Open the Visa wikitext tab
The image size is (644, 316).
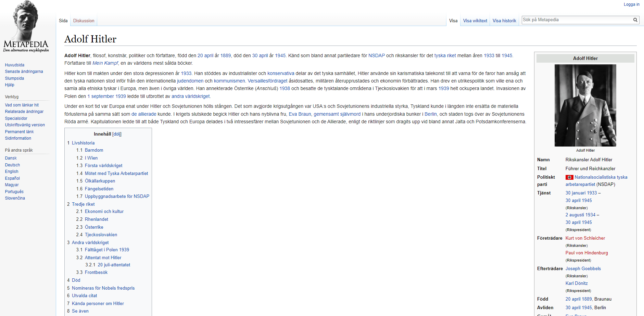475,21
